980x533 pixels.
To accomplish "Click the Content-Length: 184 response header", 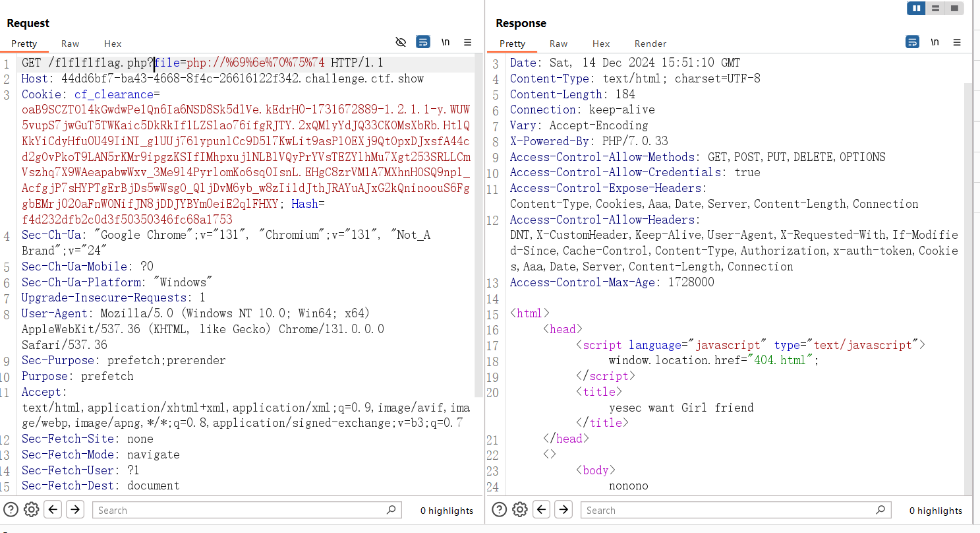I will 573,94.
